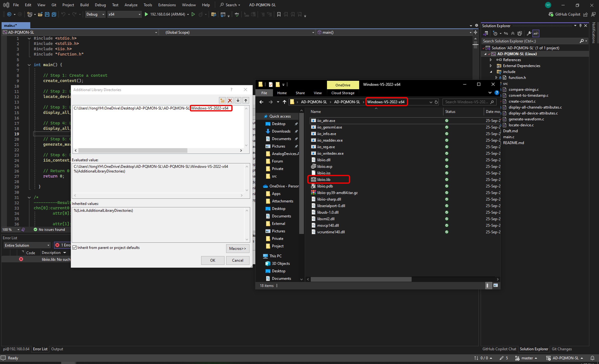Start debugging on 192.168.0.64 (ARM64)
Viewport: 599px width, 364px height.
pyautogui.click(x=165, y=14)
